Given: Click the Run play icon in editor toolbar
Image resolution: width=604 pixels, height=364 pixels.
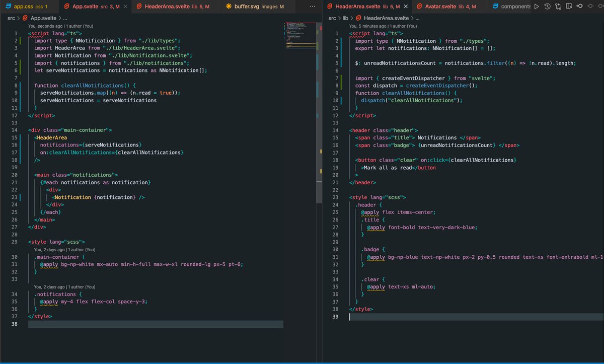Looking at the screenshot, I should click(x=537, y=7).
